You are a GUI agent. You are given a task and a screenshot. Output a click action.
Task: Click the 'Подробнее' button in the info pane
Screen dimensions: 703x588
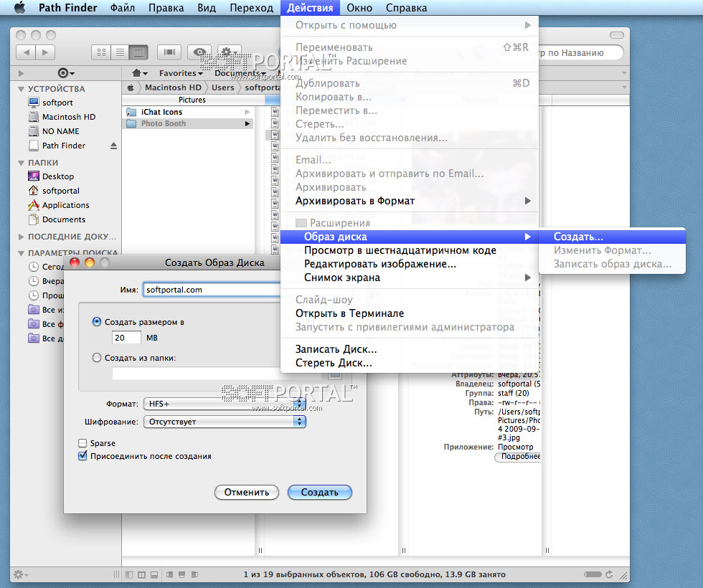point(517,456)
